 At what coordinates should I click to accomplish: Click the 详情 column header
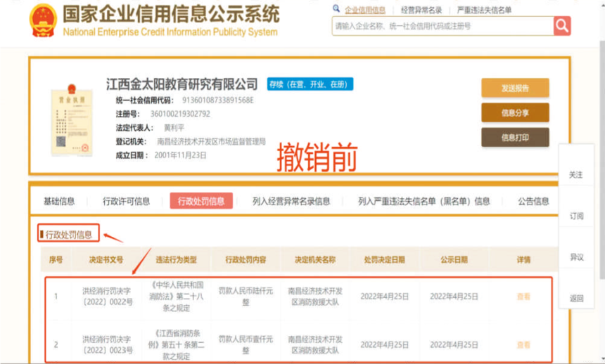point(523,259)
